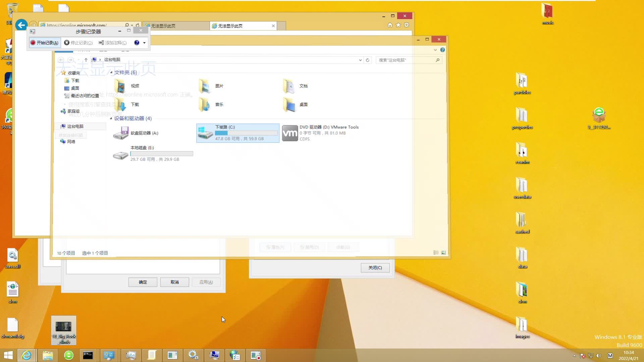
Task: Click the Explorer help question mark icon
Action: (442, 50)
